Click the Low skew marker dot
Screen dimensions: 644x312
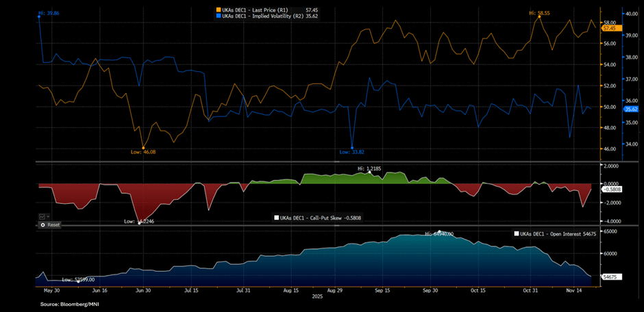coord(140,222)
